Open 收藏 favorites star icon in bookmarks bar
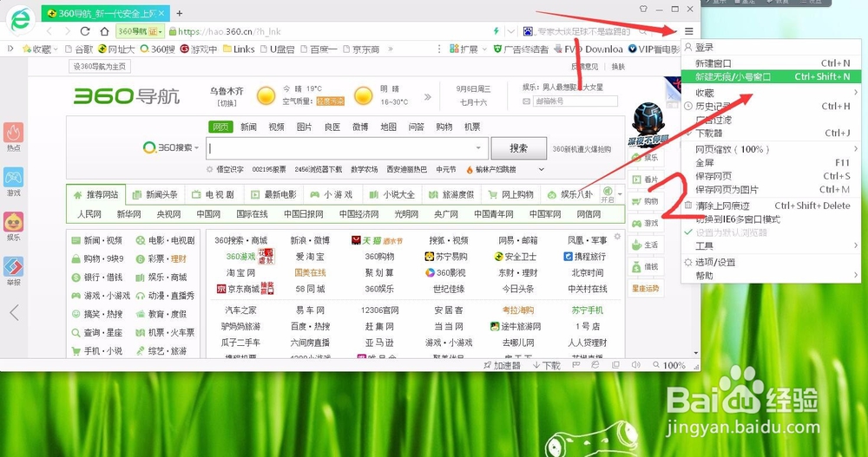Screen dimensions: 868x457 pos(27,49)
